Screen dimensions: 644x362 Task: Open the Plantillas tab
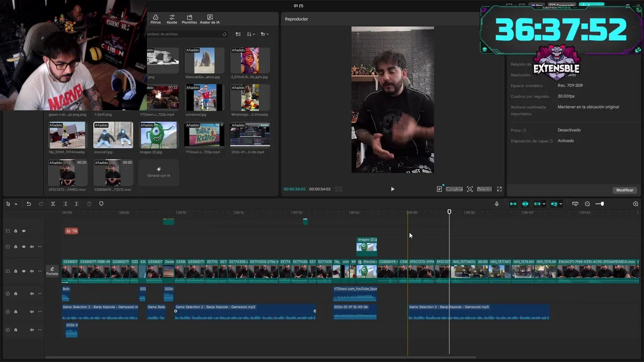(189, 19)
